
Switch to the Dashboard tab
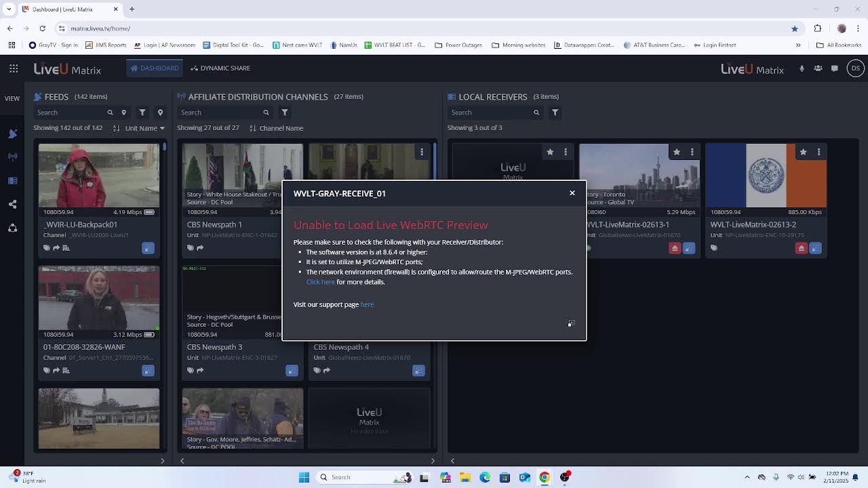pos(155,68)
